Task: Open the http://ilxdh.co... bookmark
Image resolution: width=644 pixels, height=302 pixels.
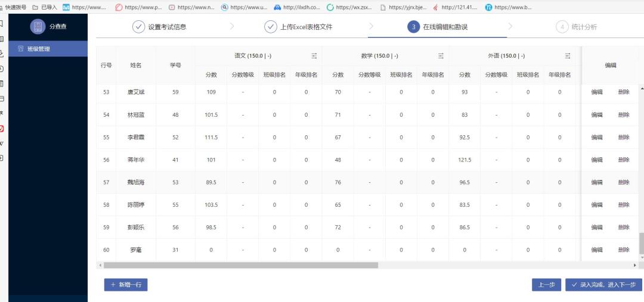Action: tap(297, 7)
